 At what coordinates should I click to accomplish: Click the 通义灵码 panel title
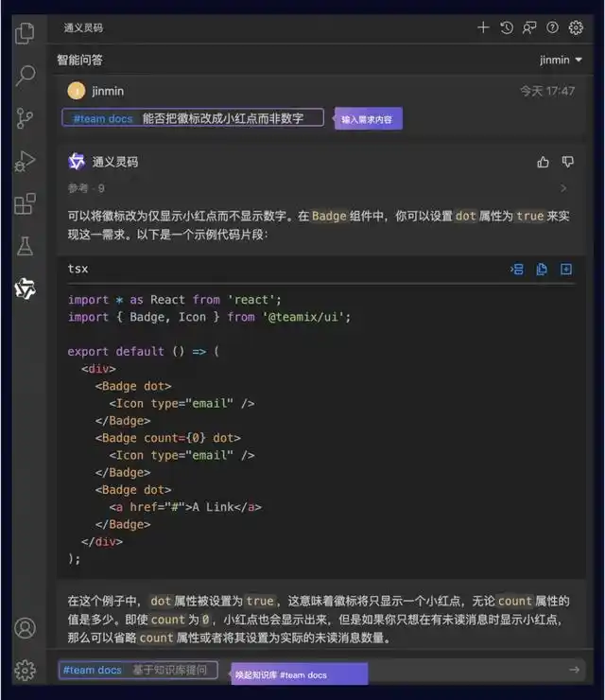[83, 27]
